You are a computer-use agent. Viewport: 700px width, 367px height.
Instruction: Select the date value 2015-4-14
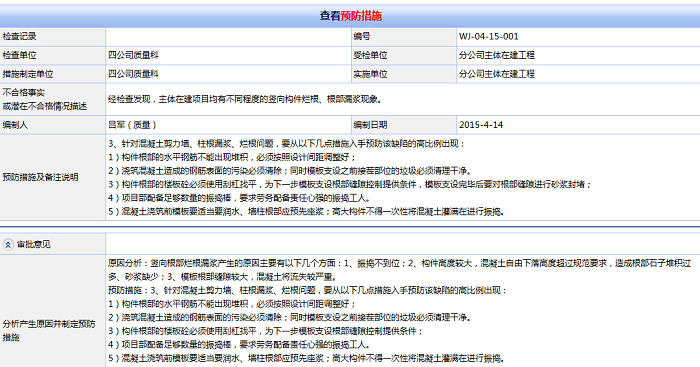(x=481, y=125)
